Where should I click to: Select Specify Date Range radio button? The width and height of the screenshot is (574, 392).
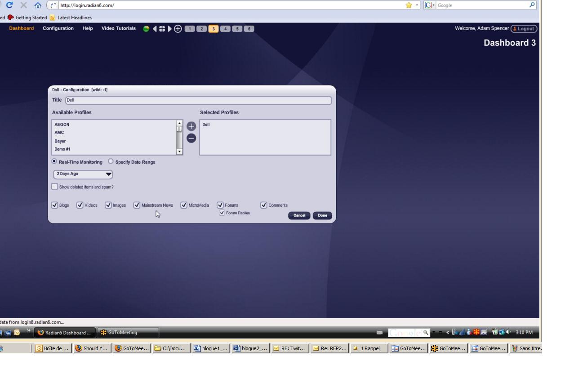[x=111, y=161]
